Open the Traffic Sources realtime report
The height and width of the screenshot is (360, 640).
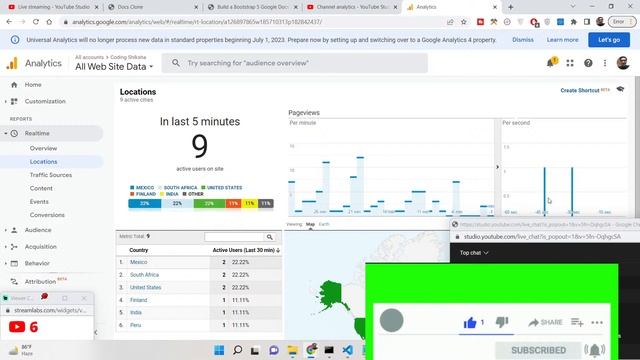[x=51, y=175]
